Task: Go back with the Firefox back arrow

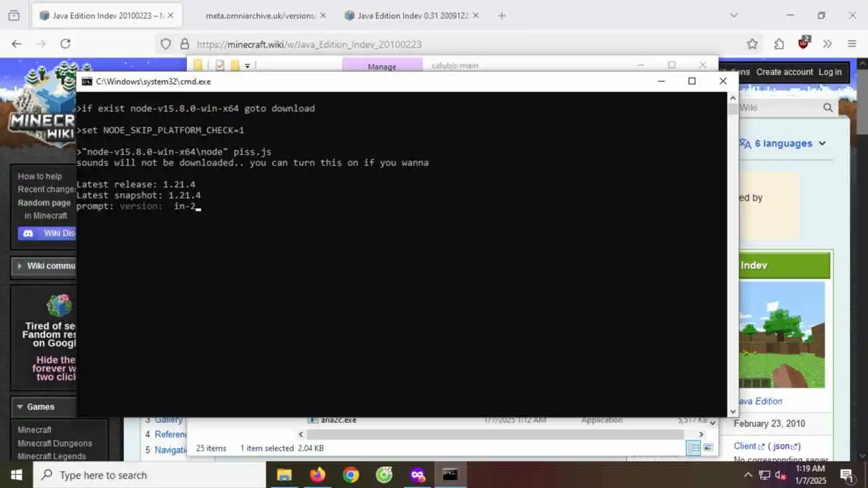Action: [x=17, y=44]
